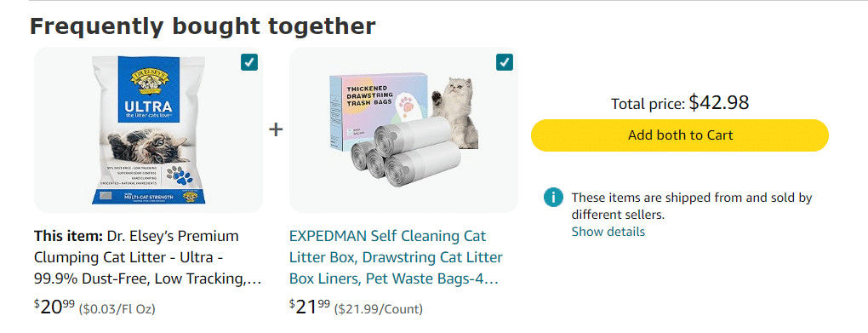Click the gray trash bag rolls
Image resolution: width=868 pixels, height=333 pixels.
click(x=406, y=151)
